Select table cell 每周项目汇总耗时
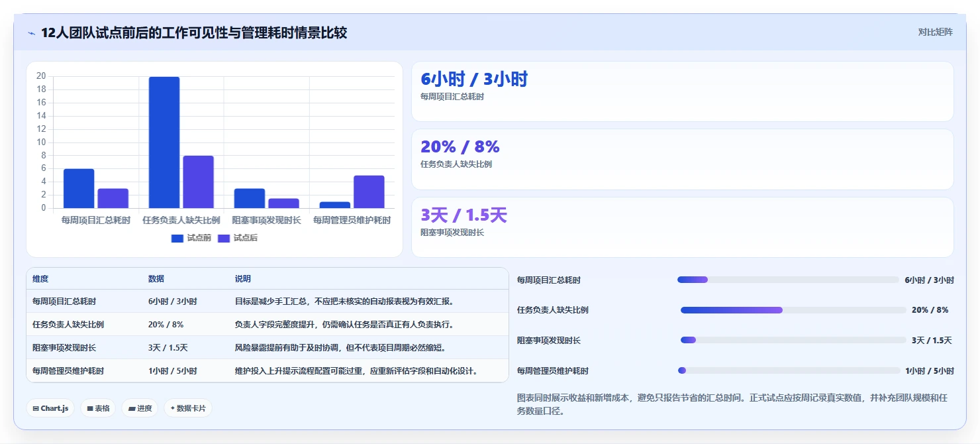Image resolution: width=980 pixels, height=444 pixels. (x=64, y=302)
